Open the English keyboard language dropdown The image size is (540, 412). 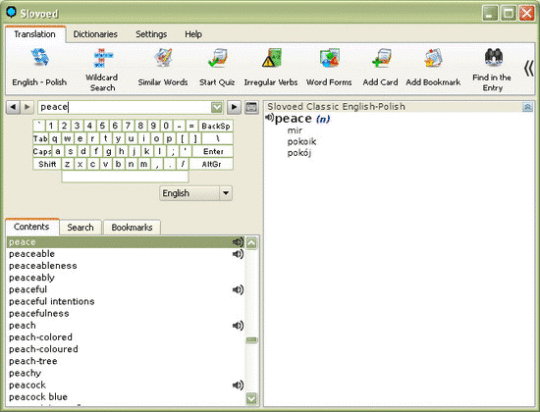click(226, 193)
